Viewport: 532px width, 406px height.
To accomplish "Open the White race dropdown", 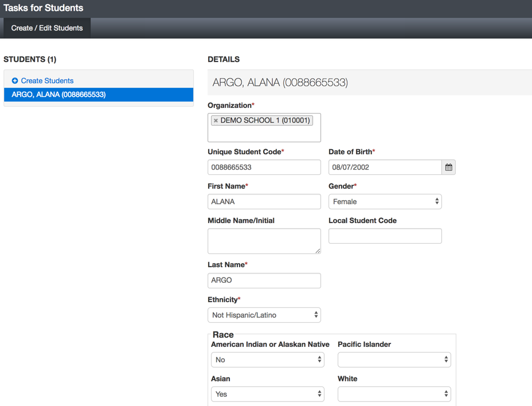I will pyautogui.click(x=394, y=394).
